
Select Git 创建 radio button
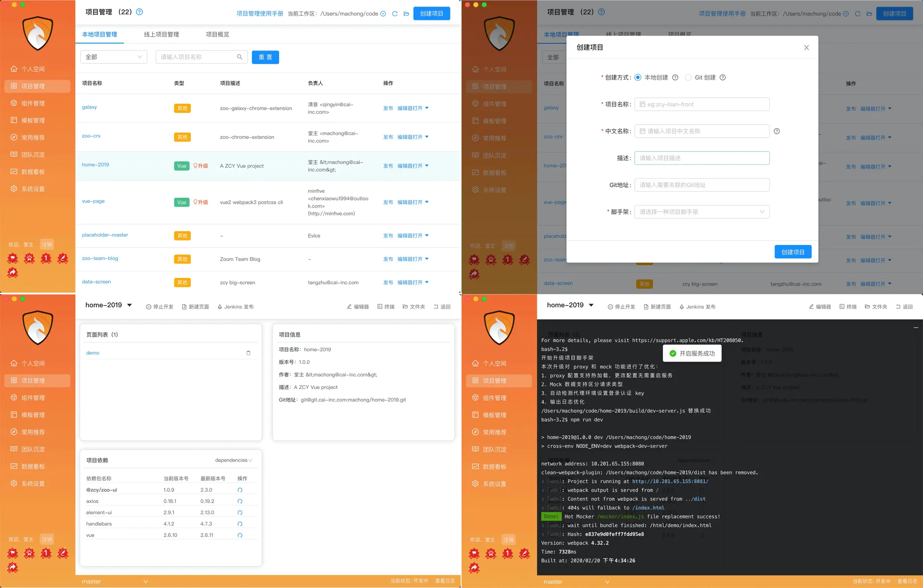(x=688, y=77)
